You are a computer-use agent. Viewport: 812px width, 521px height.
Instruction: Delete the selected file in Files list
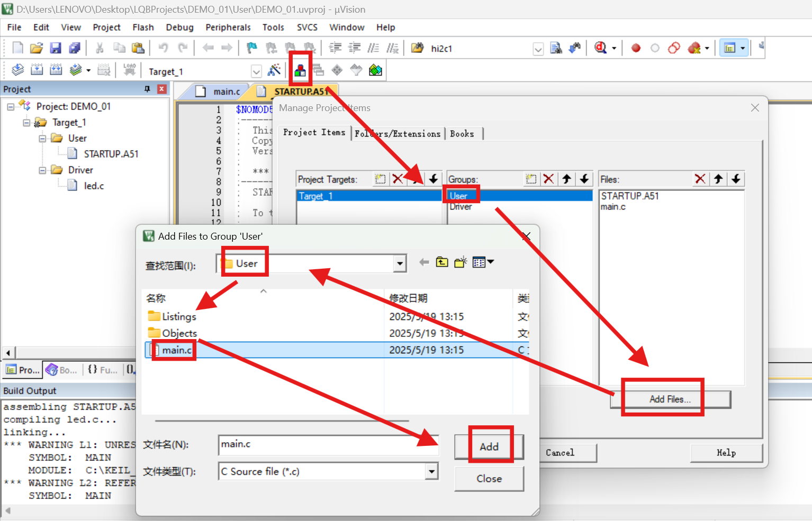pyautogui.click(x=700, y=179)
